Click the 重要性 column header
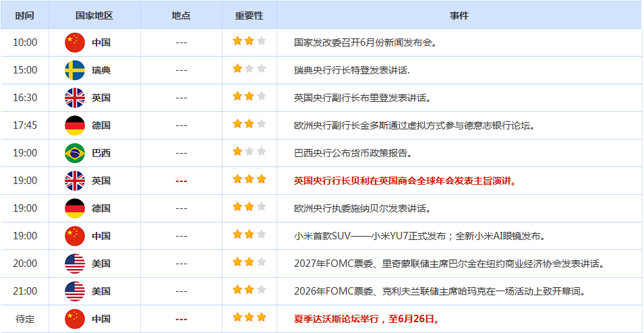 [x=250, y=16]
